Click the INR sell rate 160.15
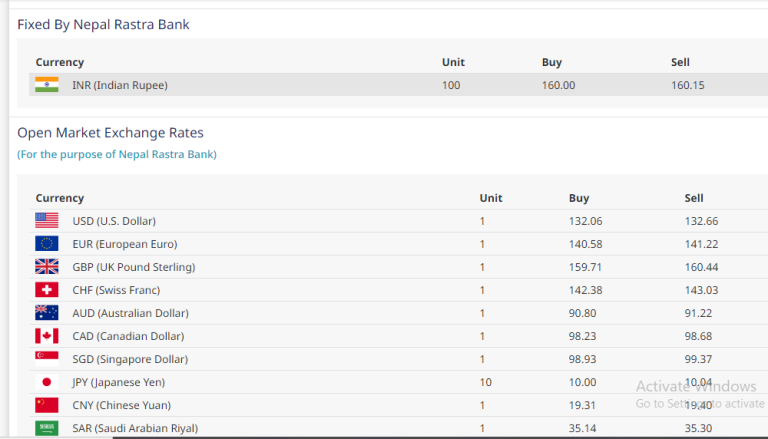The height and width of the screenshot is (439, 768). pyautogui.click(x=687, y=85)
